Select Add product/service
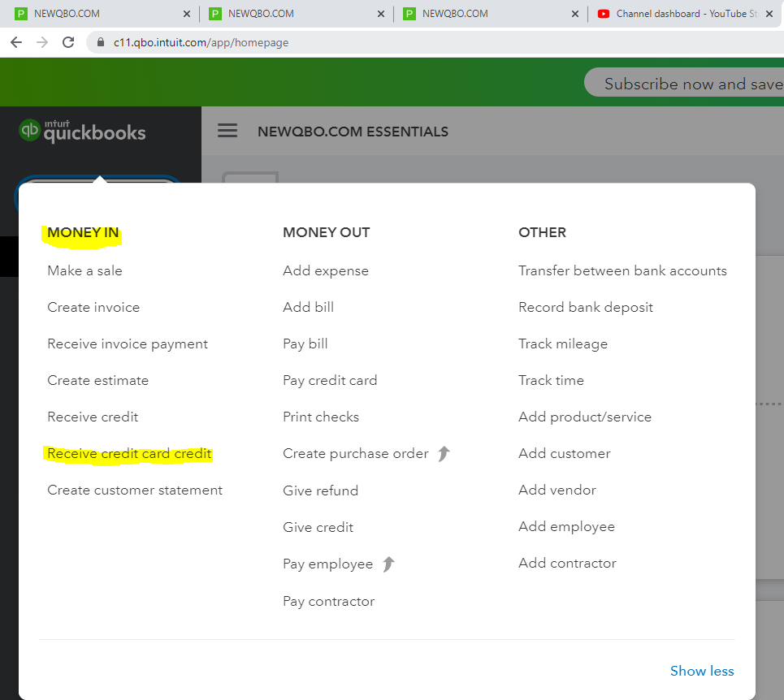Image resolution: width=784 pixels, height=700 pixels. point(584,417)
